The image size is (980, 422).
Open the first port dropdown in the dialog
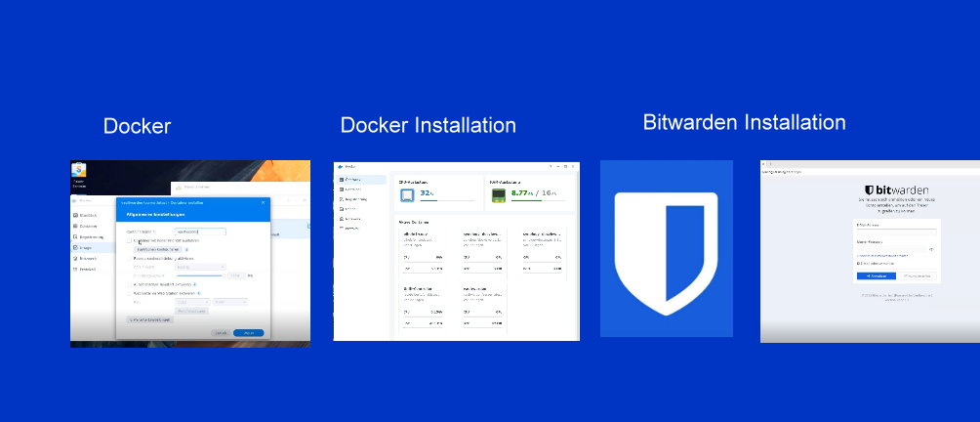coord(192,302)
